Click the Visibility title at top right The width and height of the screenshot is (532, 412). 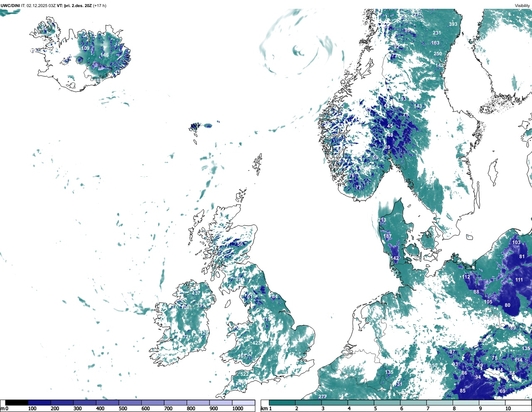tap(522, 6)
